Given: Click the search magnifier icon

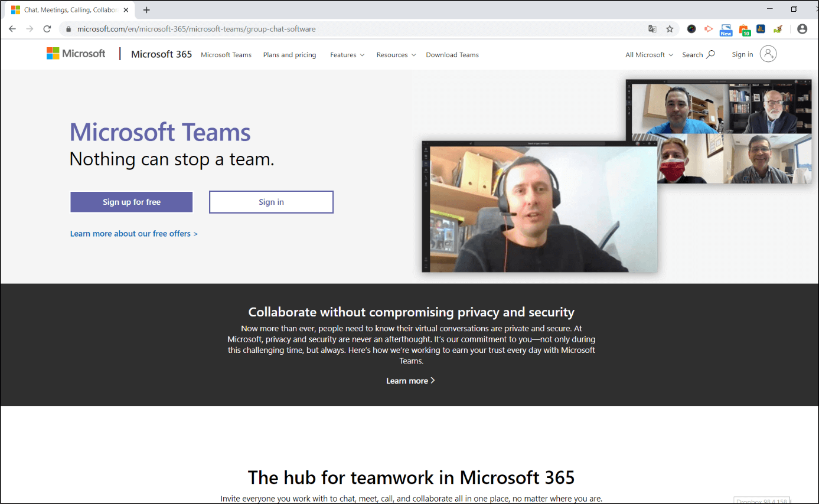Looking at the screenshot, I should point(710,54).
